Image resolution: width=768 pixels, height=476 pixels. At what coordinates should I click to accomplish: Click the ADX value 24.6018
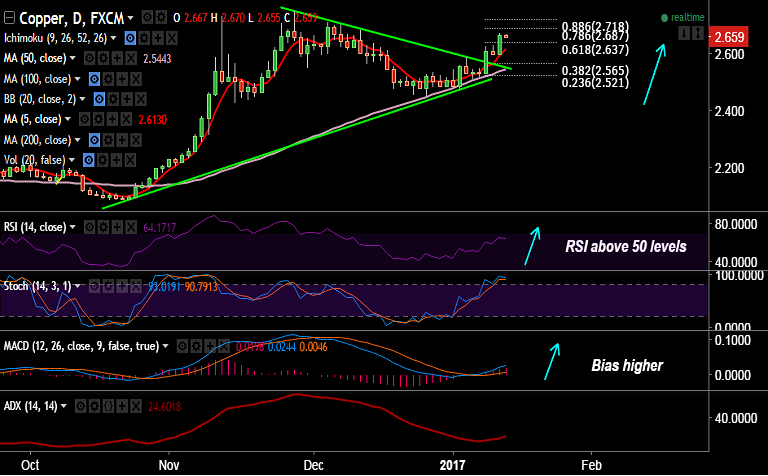(165, 406)
